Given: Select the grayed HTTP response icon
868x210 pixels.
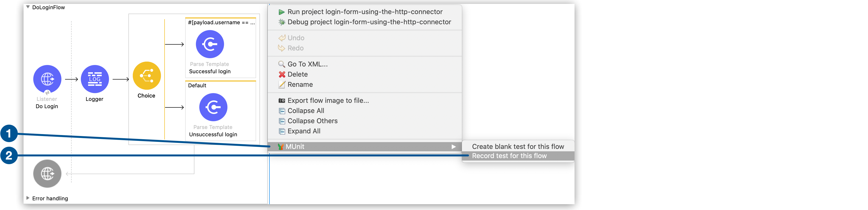Looking at the screenshot, I should 47,174.
